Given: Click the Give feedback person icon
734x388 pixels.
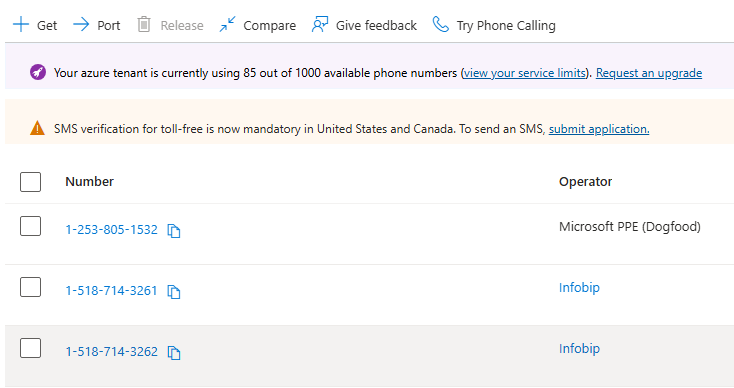Looking at the screenshot, I should tap(320, 24).
